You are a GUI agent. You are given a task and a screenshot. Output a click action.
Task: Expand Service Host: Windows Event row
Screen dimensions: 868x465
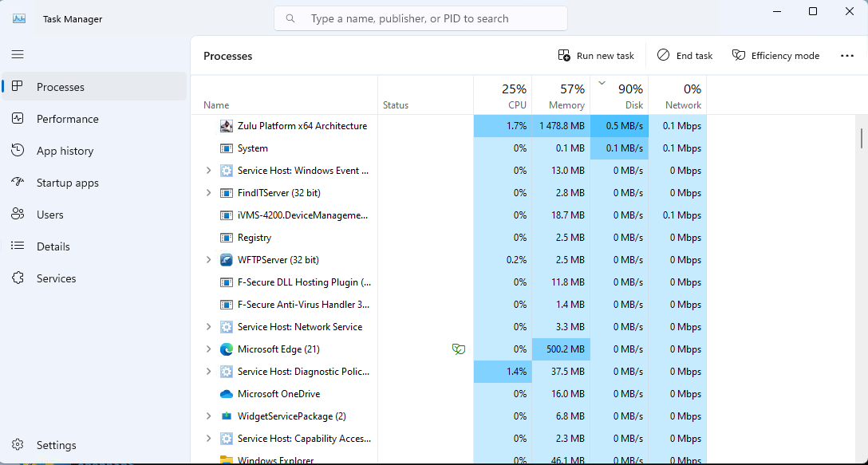[x=209, y=171]
